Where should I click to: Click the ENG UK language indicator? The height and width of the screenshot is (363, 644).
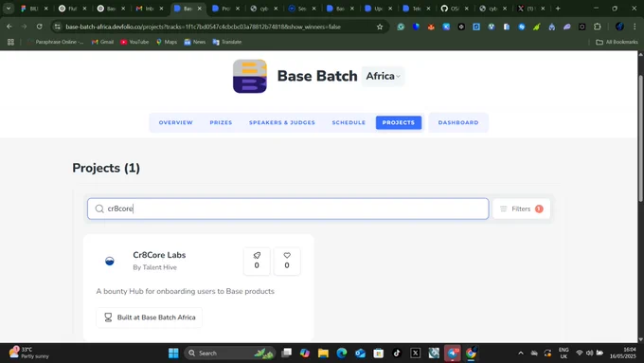(x=563, y=353)
